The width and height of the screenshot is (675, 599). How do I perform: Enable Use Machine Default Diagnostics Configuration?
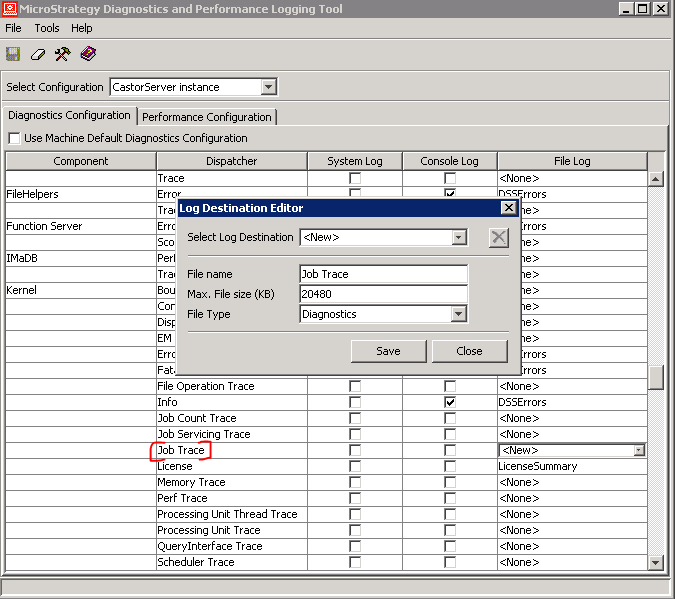click(x=15, y=138)
